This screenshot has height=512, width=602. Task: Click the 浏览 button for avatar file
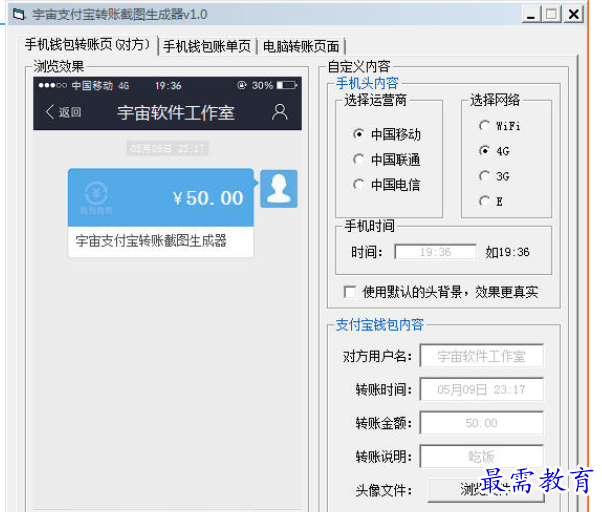point(486,490)
